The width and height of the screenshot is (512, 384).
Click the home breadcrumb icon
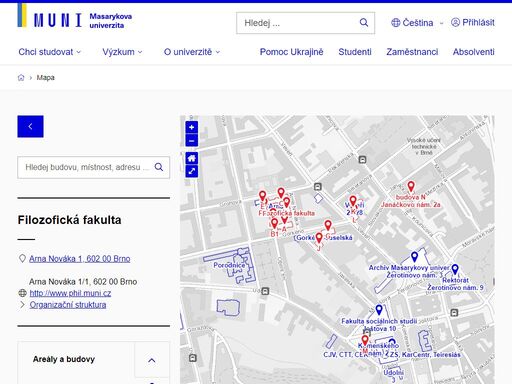coord(21,78)
